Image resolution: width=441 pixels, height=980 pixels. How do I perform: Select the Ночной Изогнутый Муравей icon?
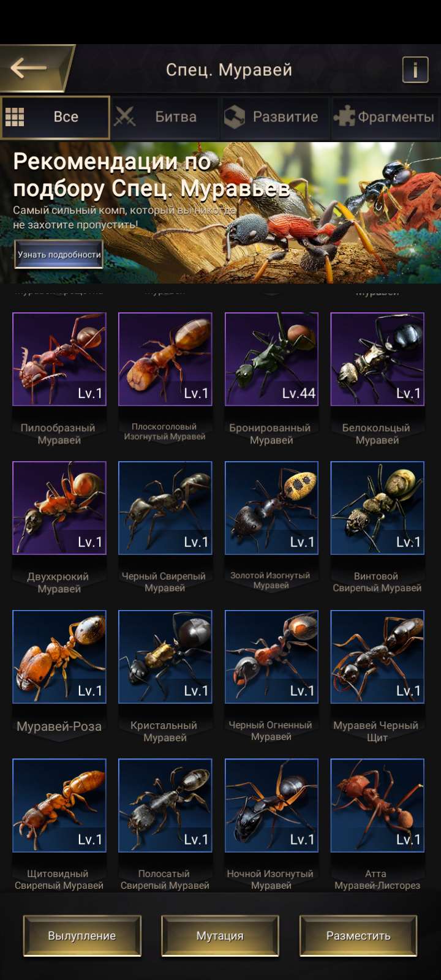click(x=271, y=805)
